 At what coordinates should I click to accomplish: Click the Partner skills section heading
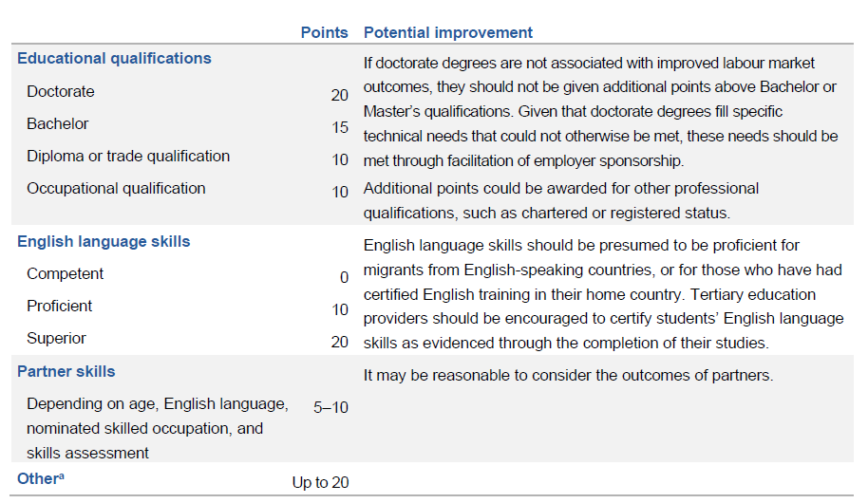[x=66, y=371]
